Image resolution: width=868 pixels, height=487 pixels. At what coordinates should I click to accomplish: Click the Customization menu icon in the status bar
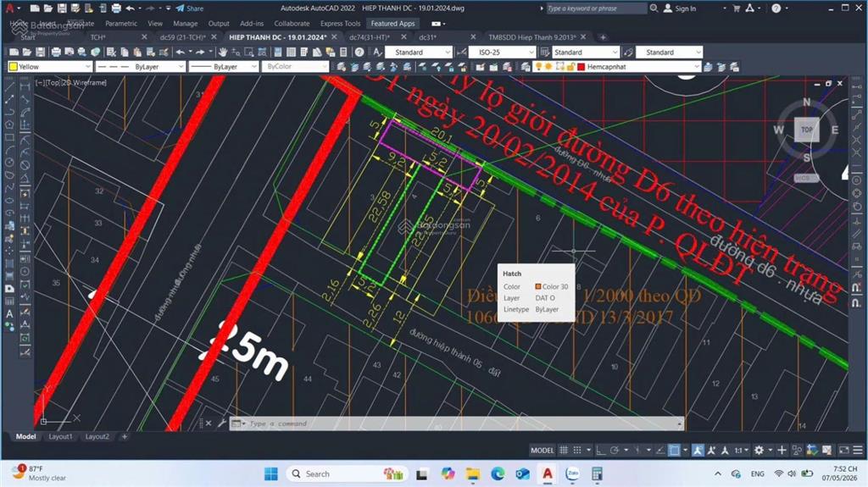858,450
